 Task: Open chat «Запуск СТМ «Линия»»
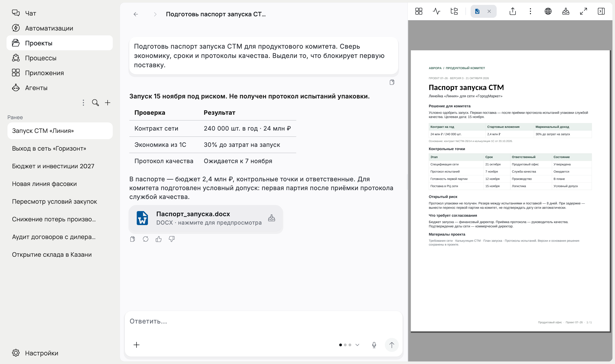(x=60, y=131)
